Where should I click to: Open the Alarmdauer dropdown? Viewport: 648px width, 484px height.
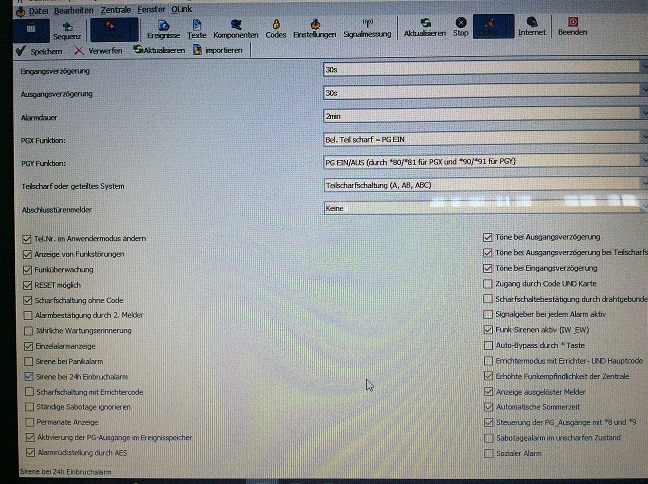[x=641, y=116]
